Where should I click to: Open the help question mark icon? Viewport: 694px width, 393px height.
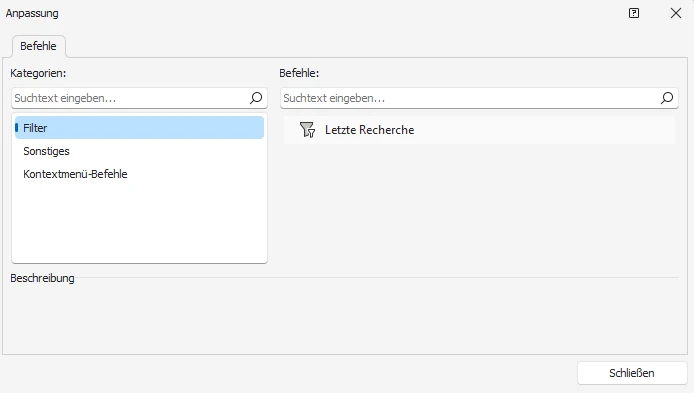(634, 13)
